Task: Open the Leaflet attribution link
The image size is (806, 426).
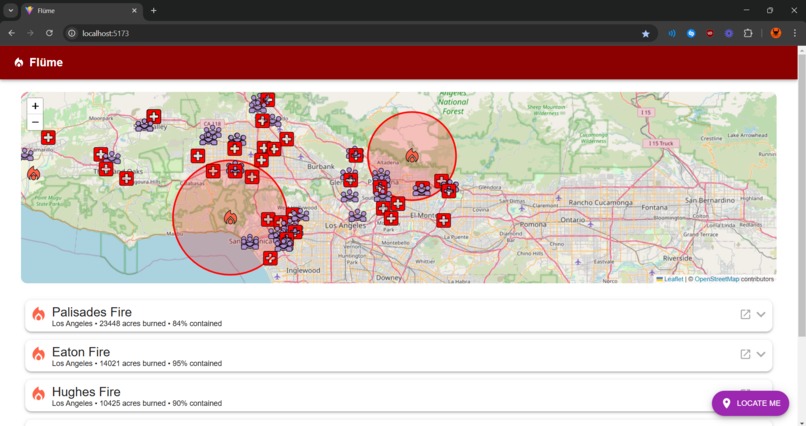Action: [x=673, y=279]
